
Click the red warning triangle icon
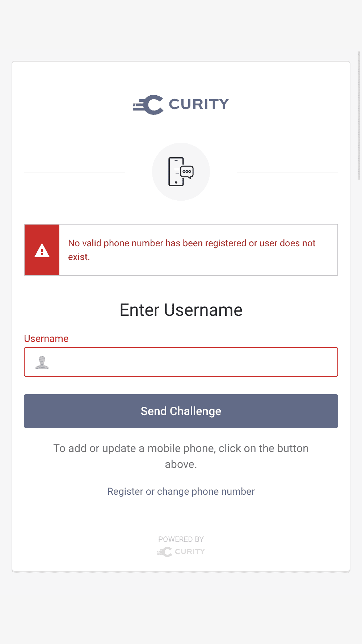42,250
